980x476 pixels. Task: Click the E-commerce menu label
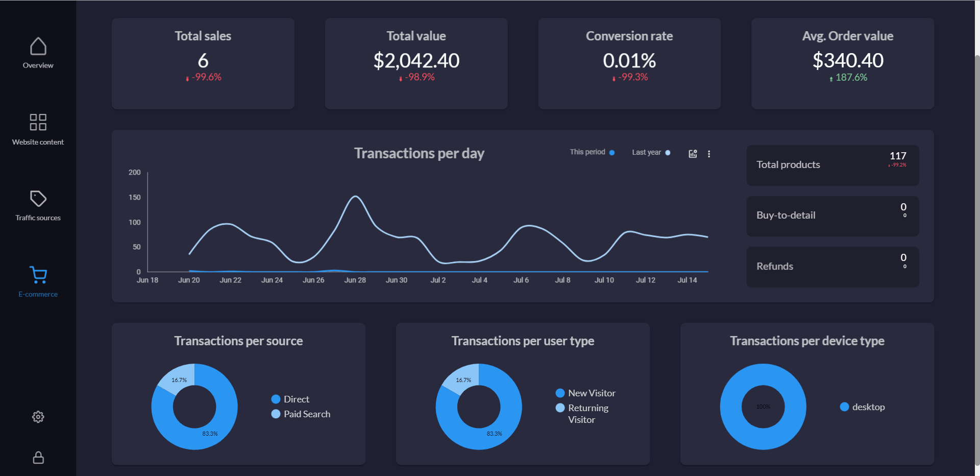pyautogui.click(x=38, y=294)
